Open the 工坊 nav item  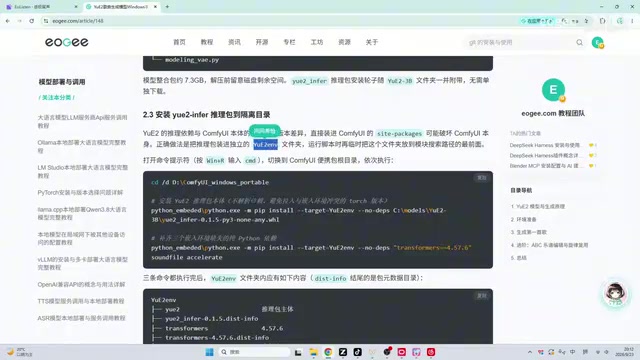tap(317, 42)
